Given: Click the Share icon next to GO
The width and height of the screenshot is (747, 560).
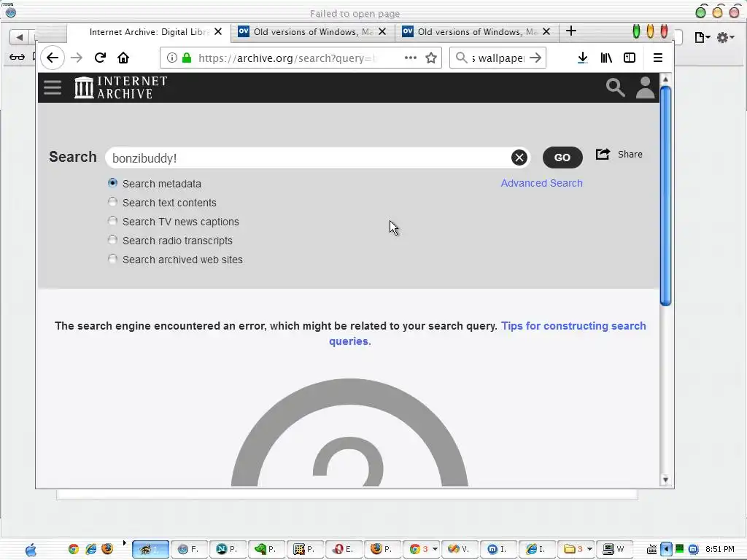Looking at the screenshot, I should coord(603,155).
